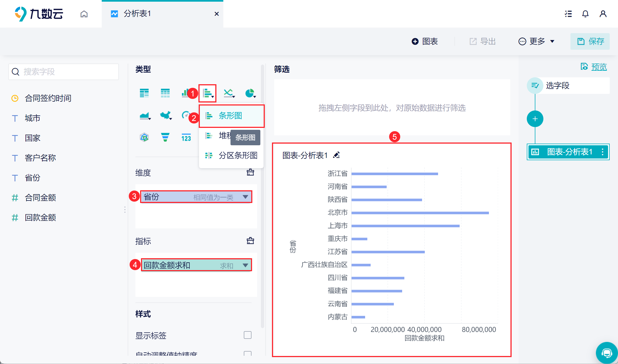This screenshot has height=364, width=618.
Task: Open the map chart type dropdown
Action: pos(166,115)
